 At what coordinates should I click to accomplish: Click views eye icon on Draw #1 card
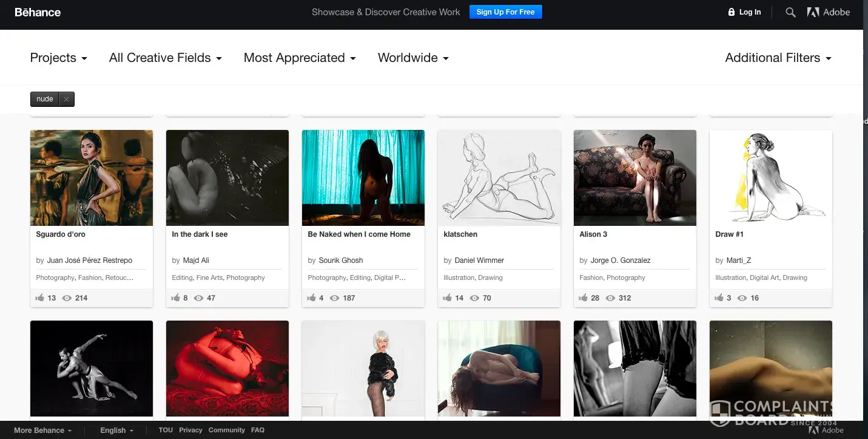(x=742, y=298)
